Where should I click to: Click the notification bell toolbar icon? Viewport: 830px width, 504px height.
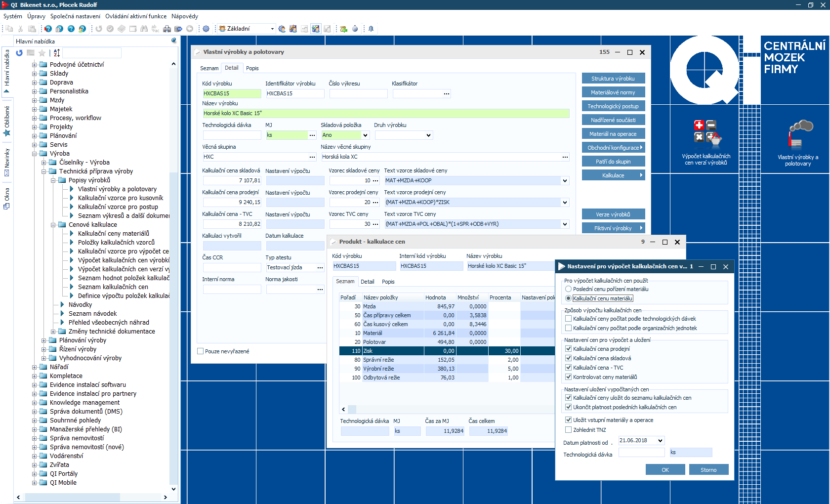[371, 29]
